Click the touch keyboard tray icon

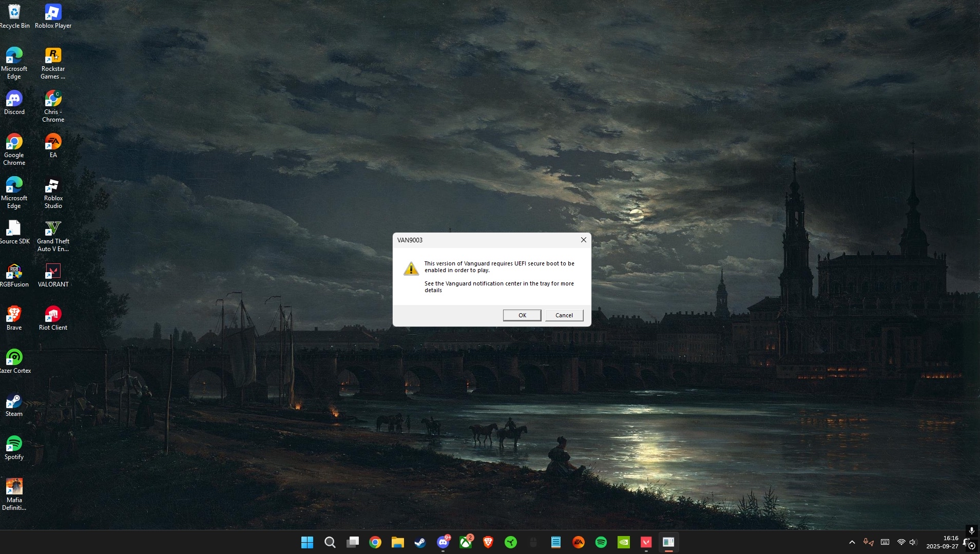click(885, 542)
